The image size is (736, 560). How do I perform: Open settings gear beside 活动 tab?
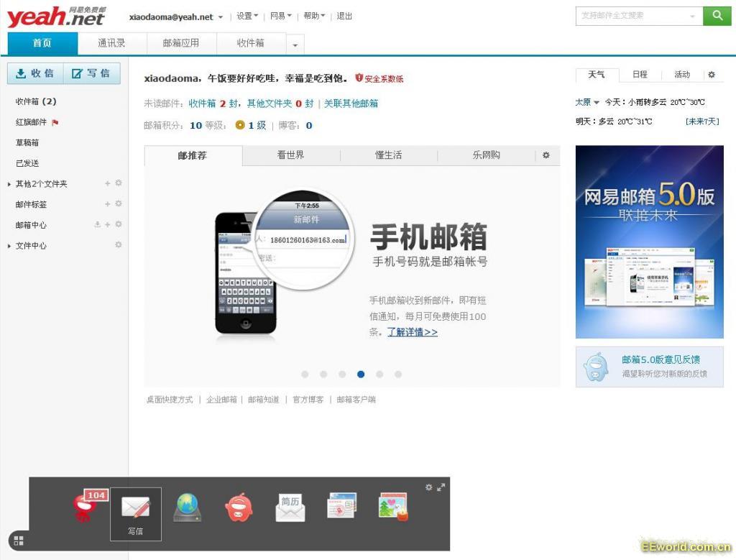[x=712, y=75]
